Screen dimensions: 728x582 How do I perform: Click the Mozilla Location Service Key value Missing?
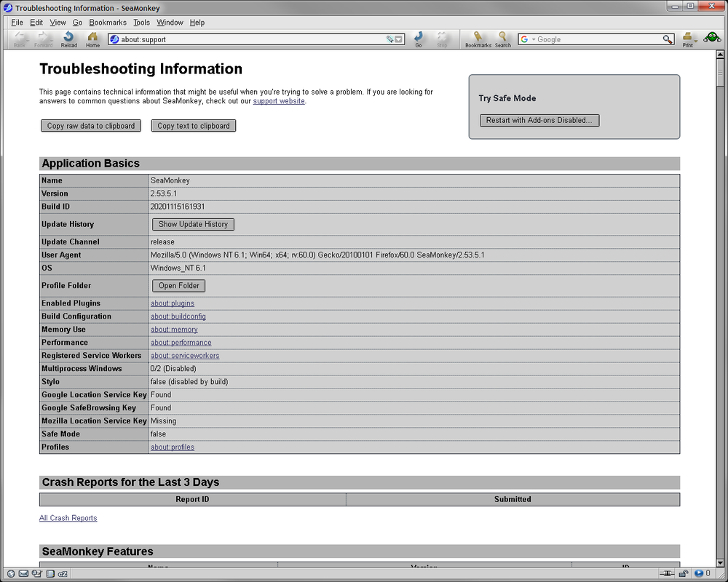(x=163, y=421)
